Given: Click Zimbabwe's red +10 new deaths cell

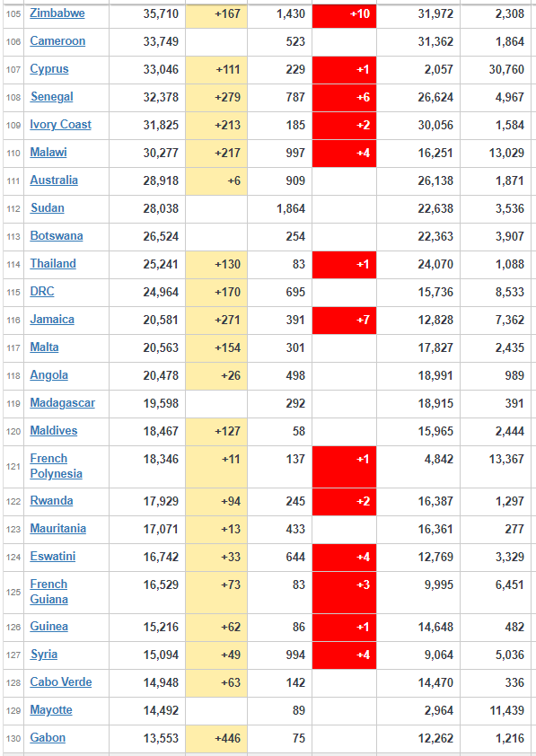Looking at the screenshot, I should pyautogui.click(x=344, y=14).
